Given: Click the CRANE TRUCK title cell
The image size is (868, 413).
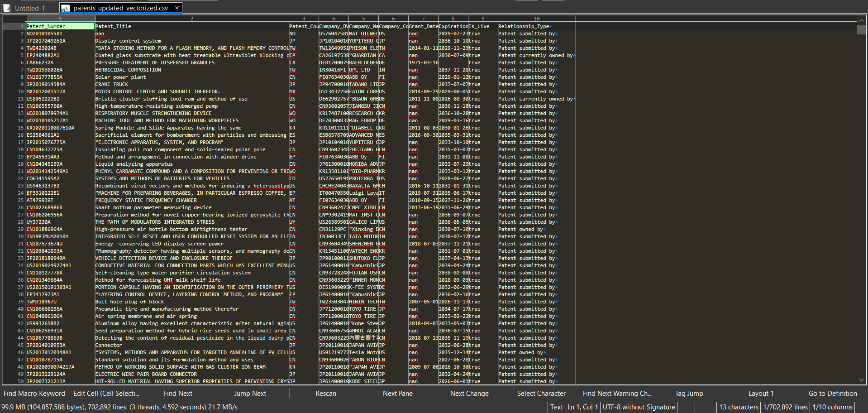Looking at the screenshot, I should pos(192,84).
